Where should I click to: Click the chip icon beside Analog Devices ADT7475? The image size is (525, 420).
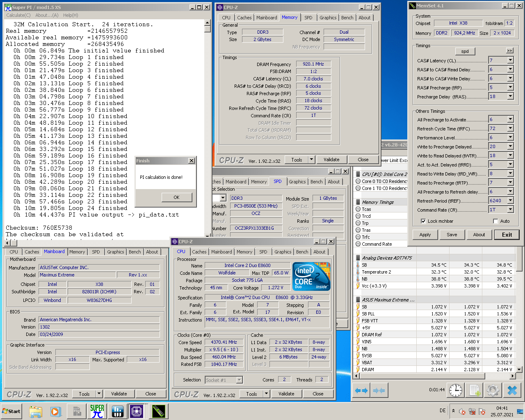click(x=358, y=258)
